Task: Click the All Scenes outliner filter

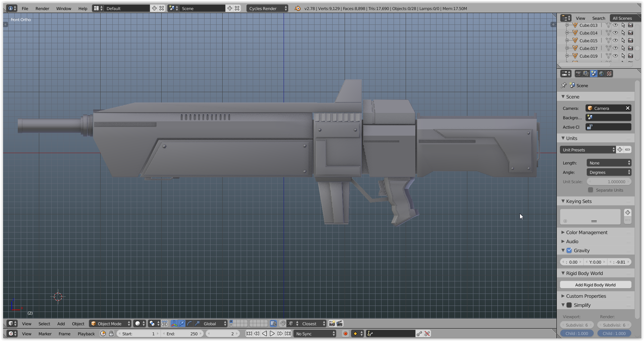Action: 622,18
